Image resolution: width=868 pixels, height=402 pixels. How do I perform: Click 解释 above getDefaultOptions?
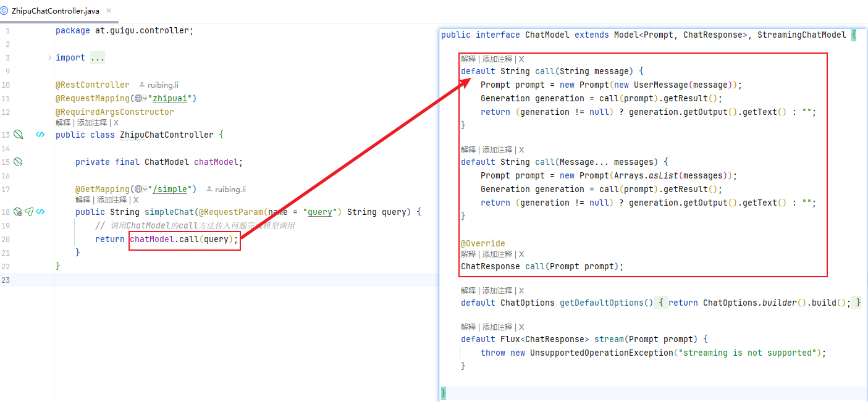click(468, 291)
